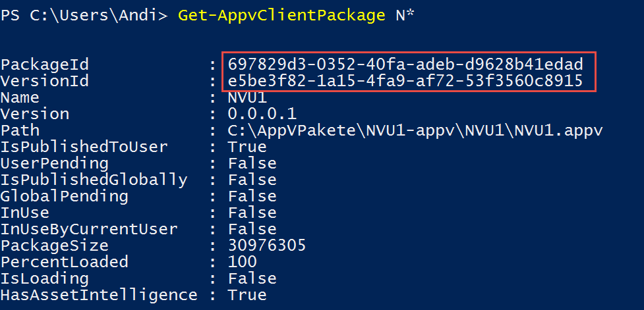This screenshot has height=310, width=644.
Task: Click the path C:\AppVPakete\NVU1-appv\NVU1\NVU1.appv
Action: [x=415, y=130]
